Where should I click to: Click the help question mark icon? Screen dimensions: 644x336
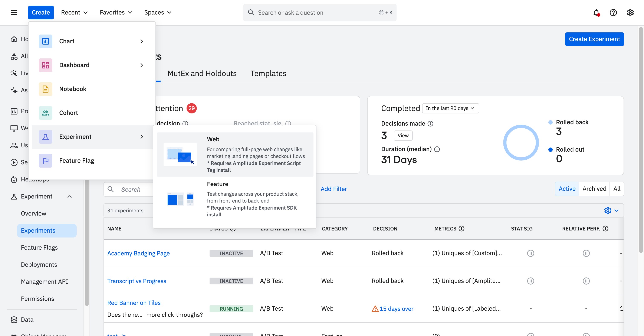click(x=613, y=13)
